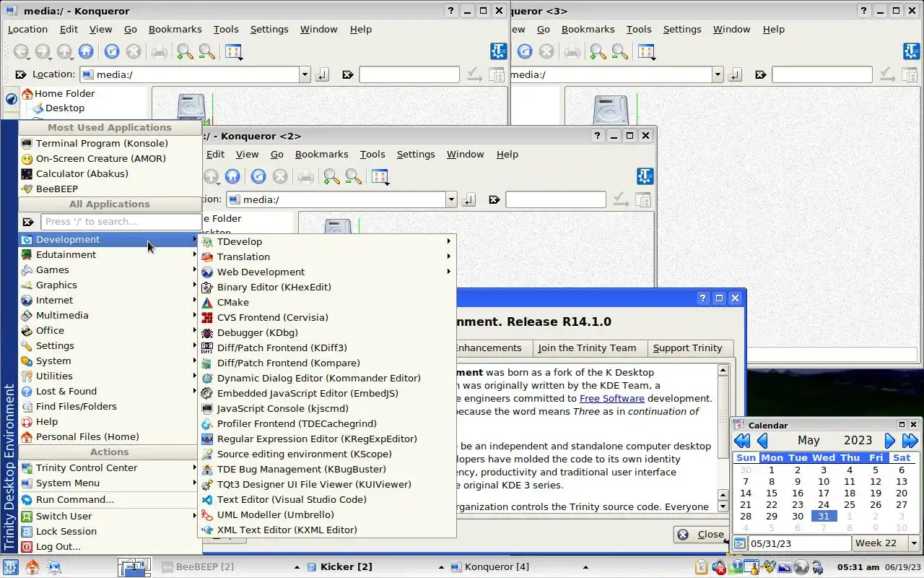Open the location history dropdown in Konqueror <2>
The height and width of the screenshot is (578, 924).
pos(451,199)
